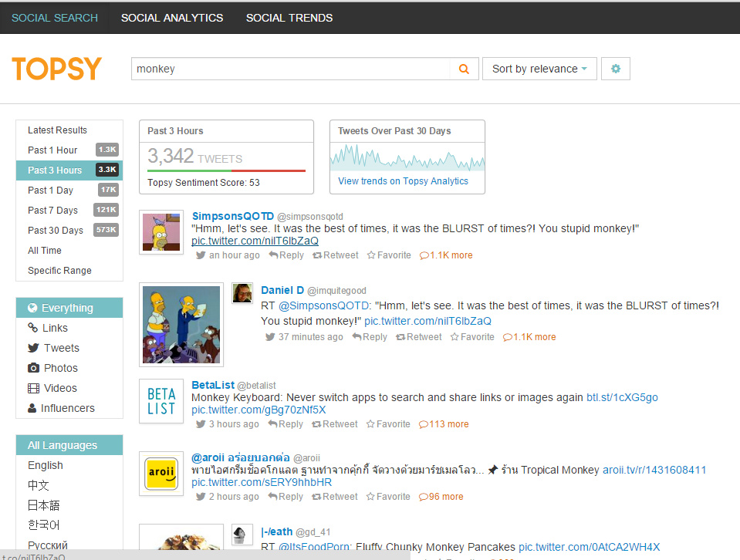Expand the Sort by relevance dropdown
Image resolution: width=740 pixels, height=560 pixels.
click(539, 69)
